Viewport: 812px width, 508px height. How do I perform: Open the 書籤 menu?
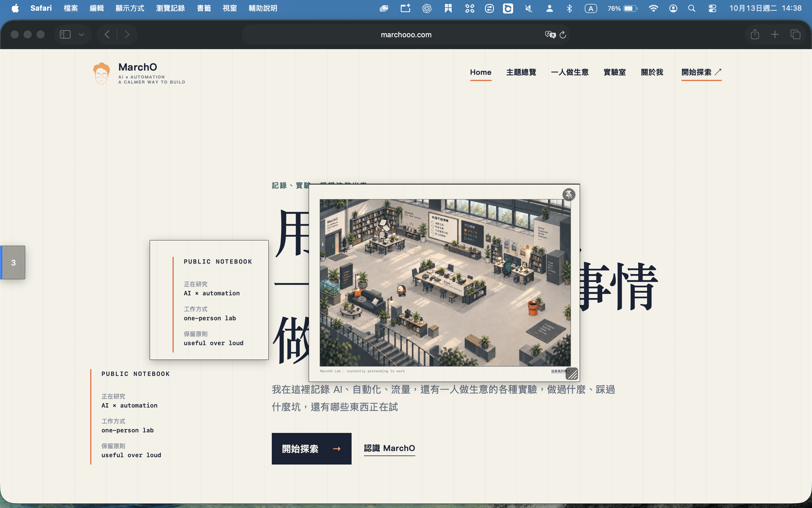204,8
